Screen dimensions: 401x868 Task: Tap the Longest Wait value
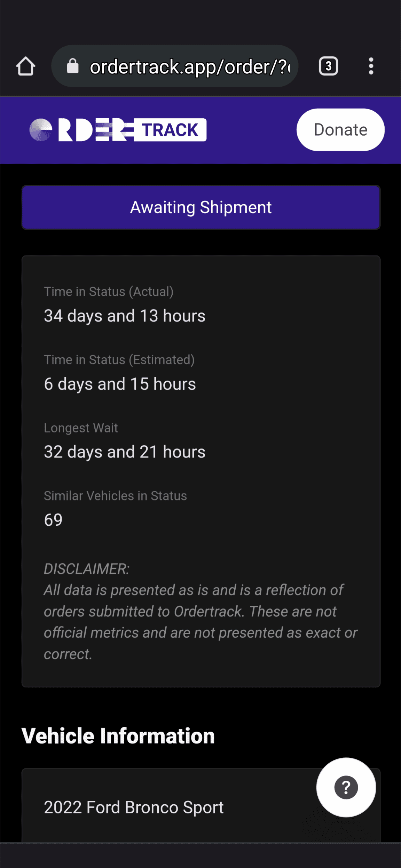125,452
